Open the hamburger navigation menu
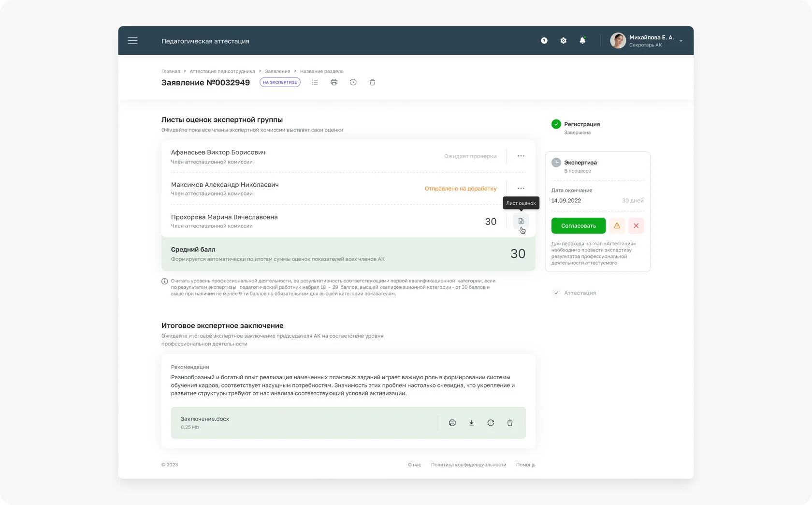This screenshot has height=505, width=812. tap(132, 41)
